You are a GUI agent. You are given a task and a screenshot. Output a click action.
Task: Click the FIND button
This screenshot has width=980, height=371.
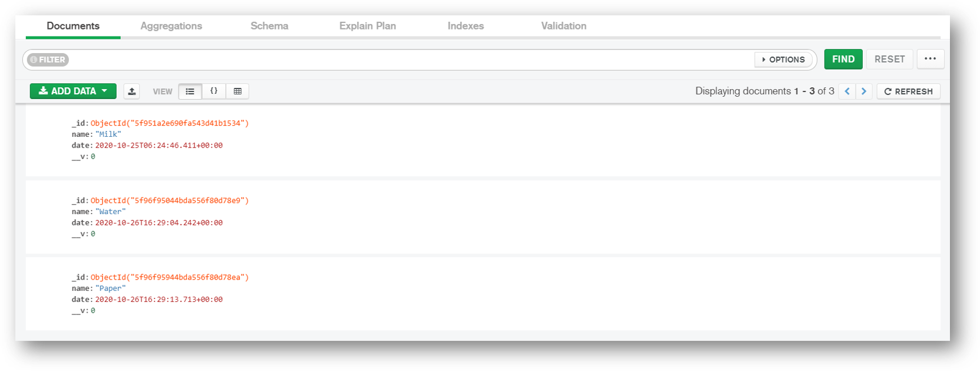843,59
